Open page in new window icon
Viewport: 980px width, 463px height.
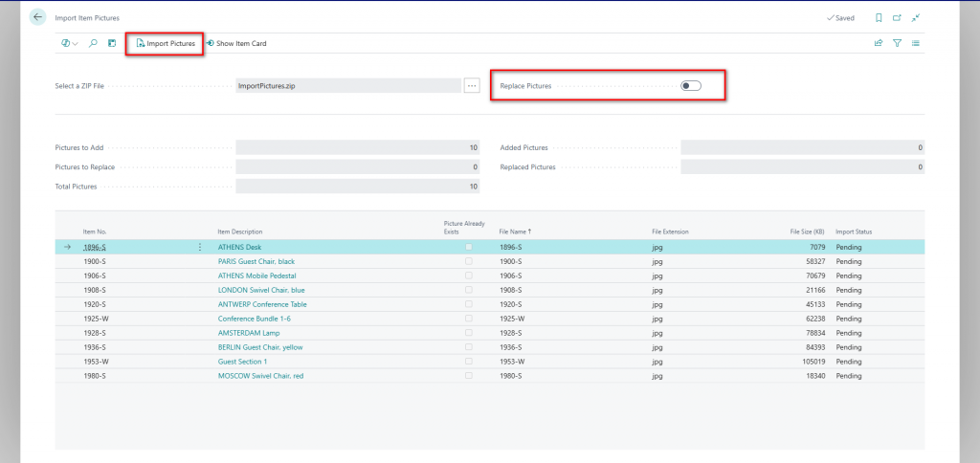(897, 17)
